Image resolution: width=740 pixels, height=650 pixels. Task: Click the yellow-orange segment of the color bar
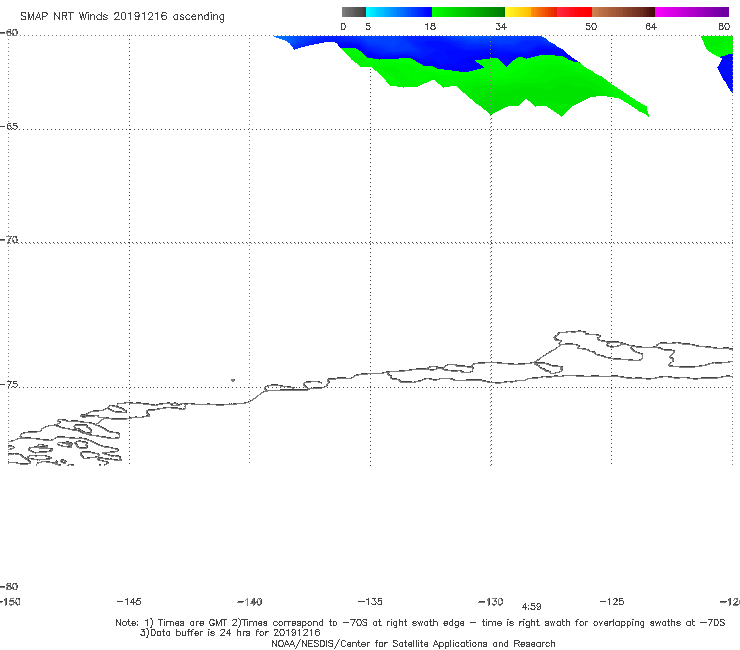coord(531,12)
